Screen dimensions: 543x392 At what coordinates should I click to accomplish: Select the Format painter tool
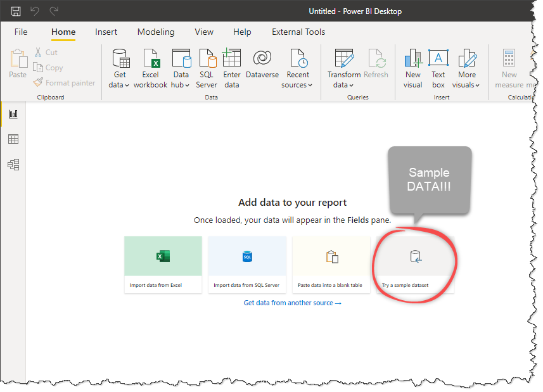coord(64,83)
